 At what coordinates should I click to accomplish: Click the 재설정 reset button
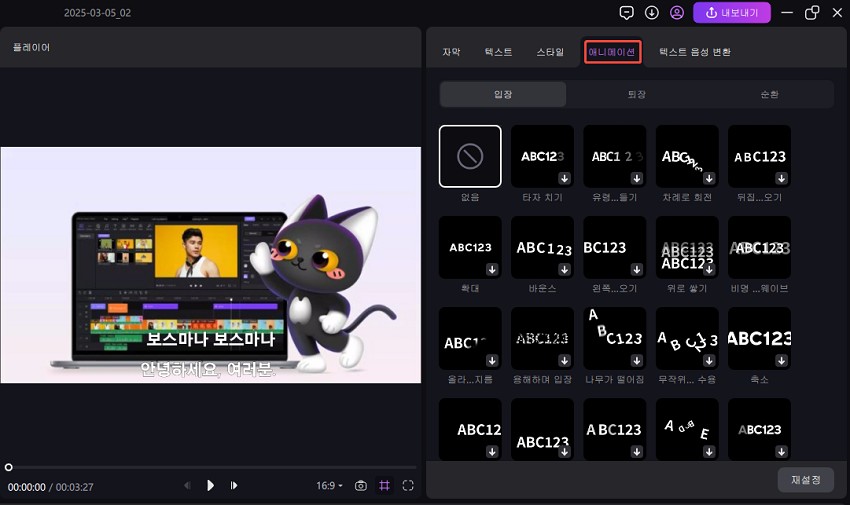(805, 479)
